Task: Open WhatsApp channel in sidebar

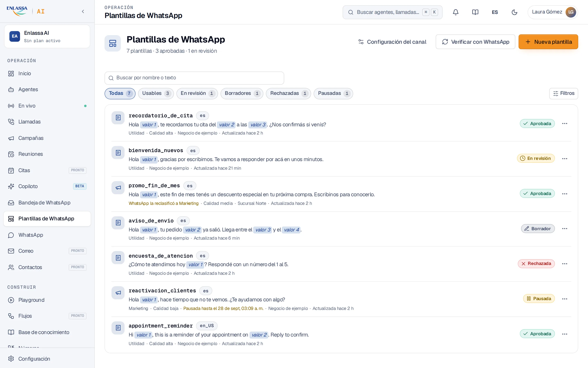Action: (x=47, y=235)
